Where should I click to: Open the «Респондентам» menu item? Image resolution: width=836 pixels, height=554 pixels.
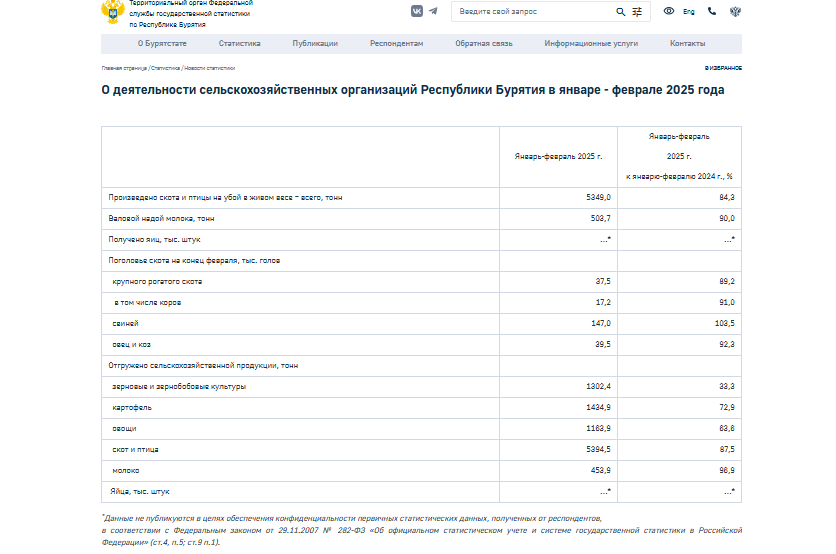click(x=396, y=44)
